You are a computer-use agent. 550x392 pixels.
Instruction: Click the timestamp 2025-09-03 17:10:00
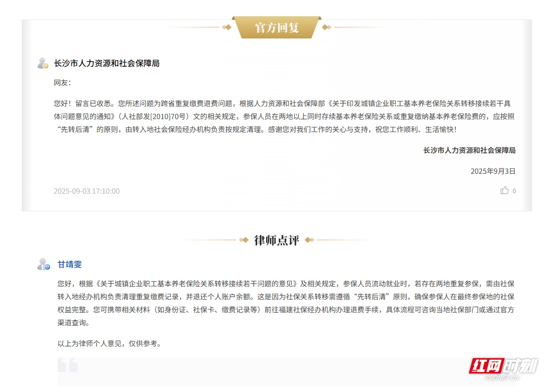[x=87, y=191]
